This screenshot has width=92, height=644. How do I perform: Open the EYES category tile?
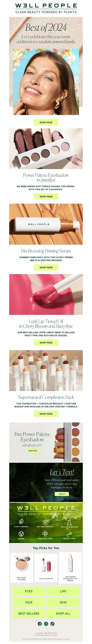(29, 591)
